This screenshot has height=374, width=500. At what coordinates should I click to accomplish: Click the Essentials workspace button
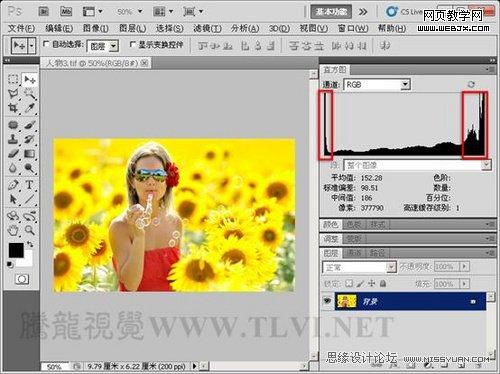pos(331,12)
